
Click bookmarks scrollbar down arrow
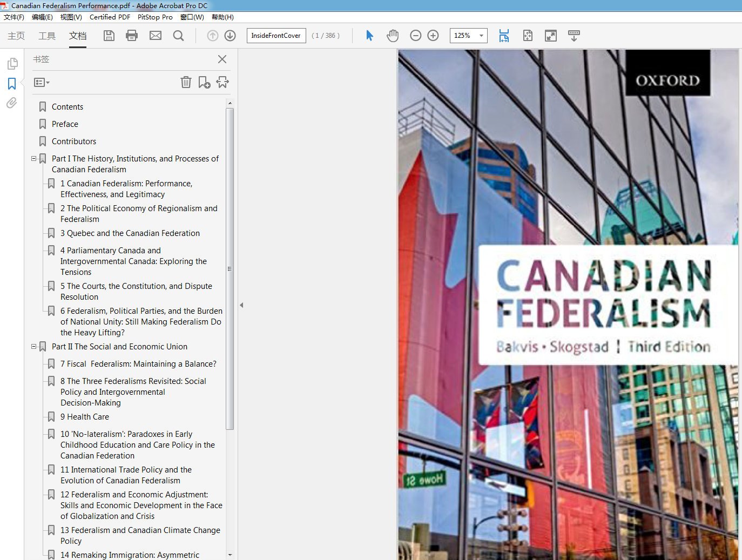(230, 555)
